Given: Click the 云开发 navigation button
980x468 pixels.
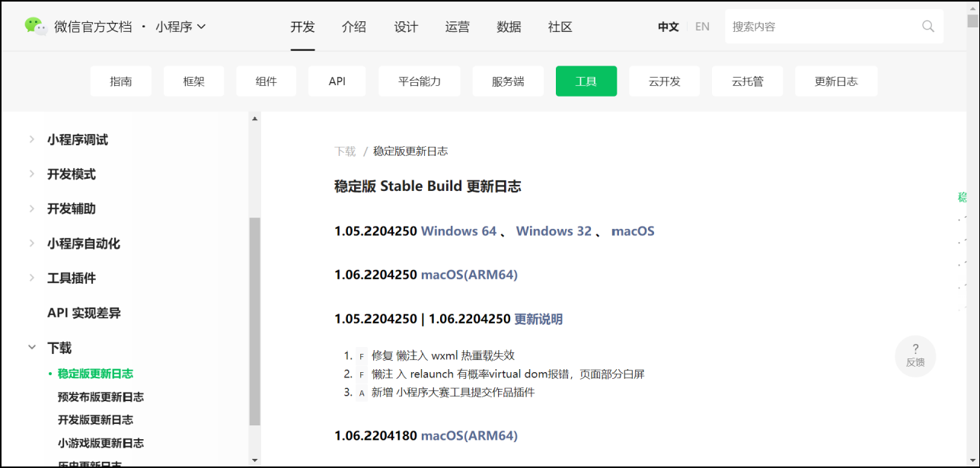Looking at the screenshot, I should [x=664, y=81].
